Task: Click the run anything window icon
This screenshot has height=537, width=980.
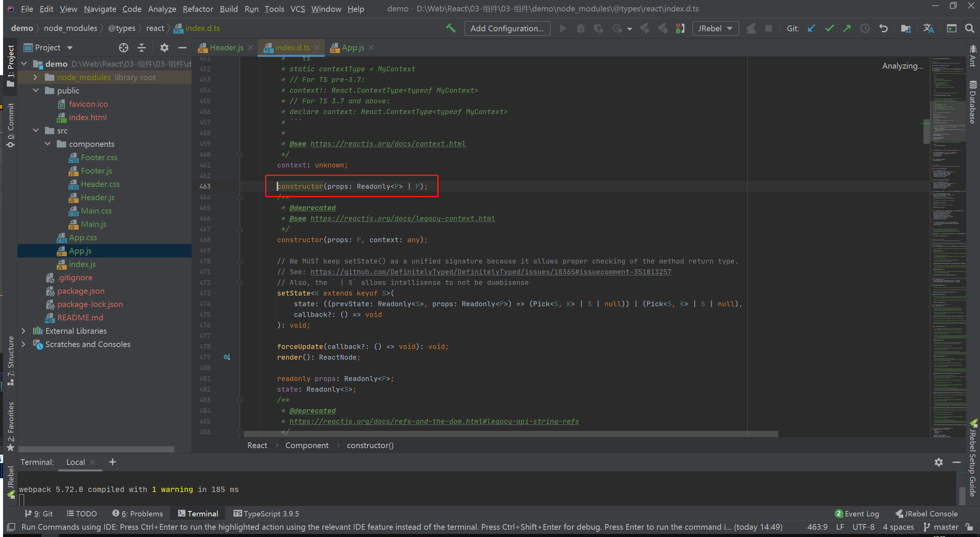Action: 951,28
